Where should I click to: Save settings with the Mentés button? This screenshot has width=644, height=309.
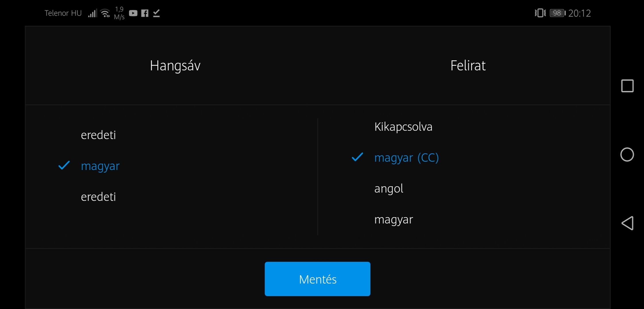317,279
